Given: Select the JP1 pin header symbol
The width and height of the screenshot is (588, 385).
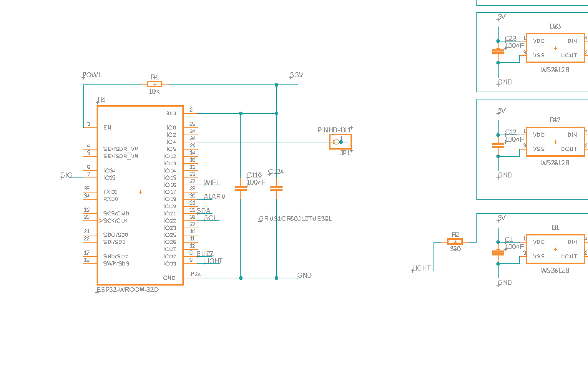Looking at the screenshot, I should [340, 142].
